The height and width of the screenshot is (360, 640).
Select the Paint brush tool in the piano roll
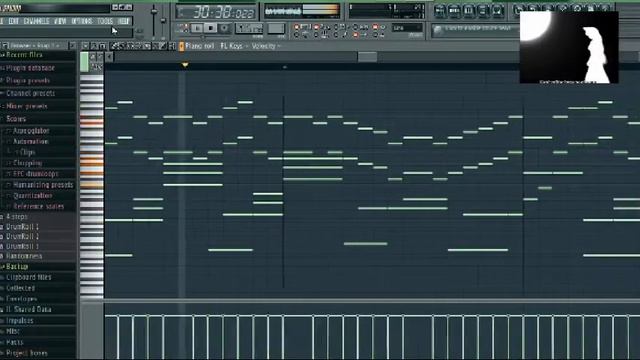coord(121,46)
